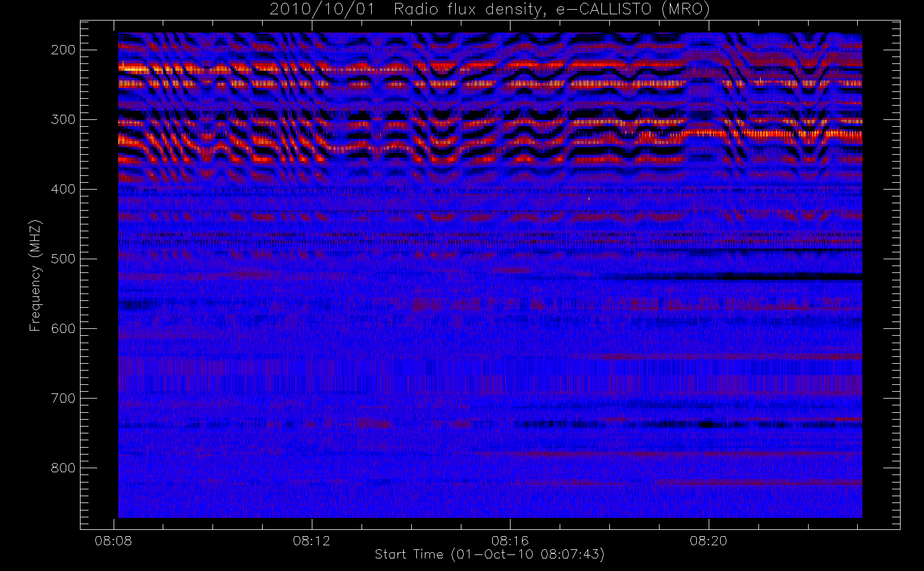The height and width of the screenshot is (571, 924).
Task: Click the 300 frequency tick label
Action: [63, 119]
